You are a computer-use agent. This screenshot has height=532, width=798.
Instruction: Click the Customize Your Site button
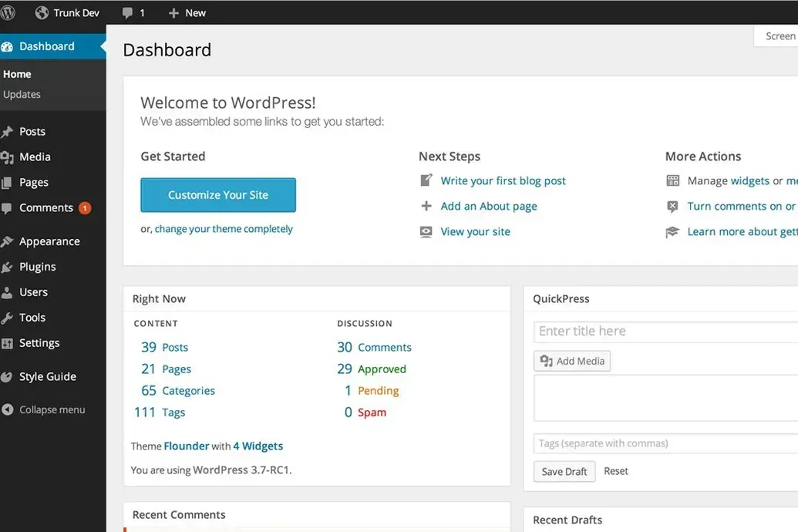pos(218,195)
